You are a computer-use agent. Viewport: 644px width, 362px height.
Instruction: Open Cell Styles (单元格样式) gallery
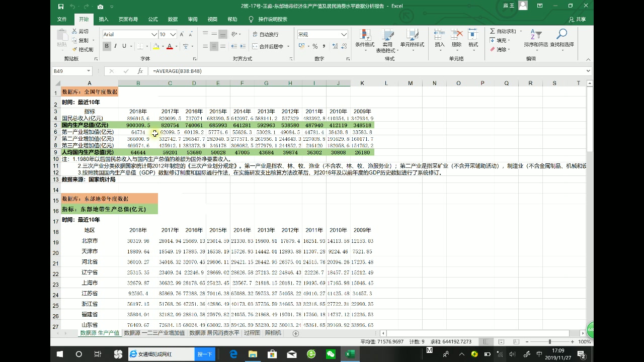point(412,40)
